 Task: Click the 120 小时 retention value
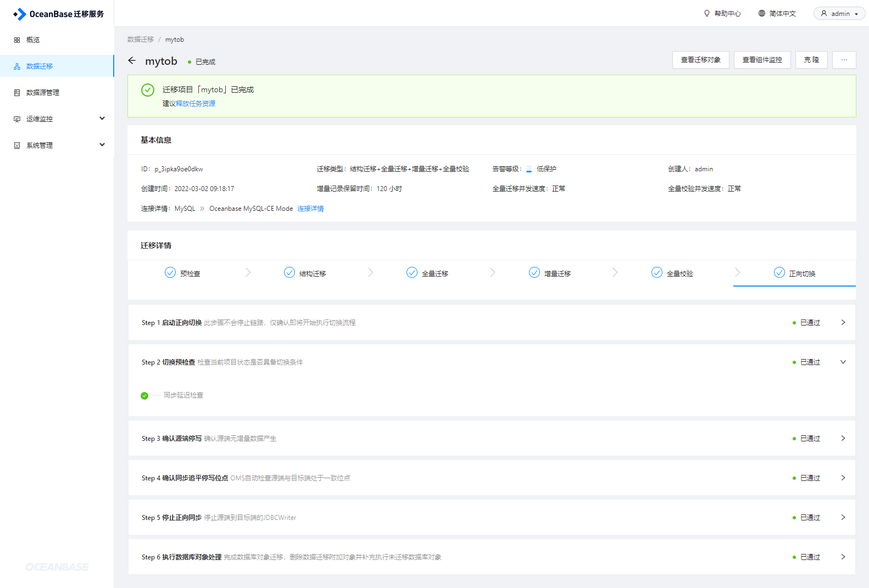[x=389, y=189]
